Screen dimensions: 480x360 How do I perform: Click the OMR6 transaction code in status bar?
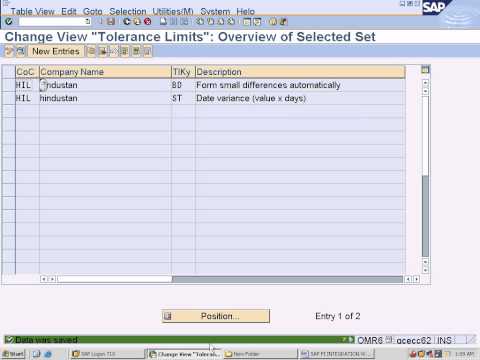(x=370, y=340)
